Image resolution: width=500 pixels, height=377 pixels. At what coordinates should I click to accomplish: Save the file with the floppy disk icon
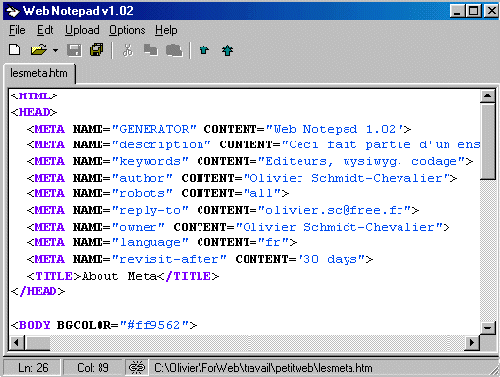click(x=74, y=50)
